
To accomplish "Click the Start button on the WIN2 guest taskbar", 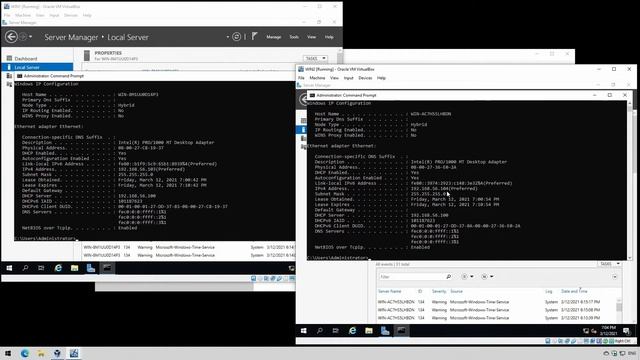I will (x=303, y=331).
